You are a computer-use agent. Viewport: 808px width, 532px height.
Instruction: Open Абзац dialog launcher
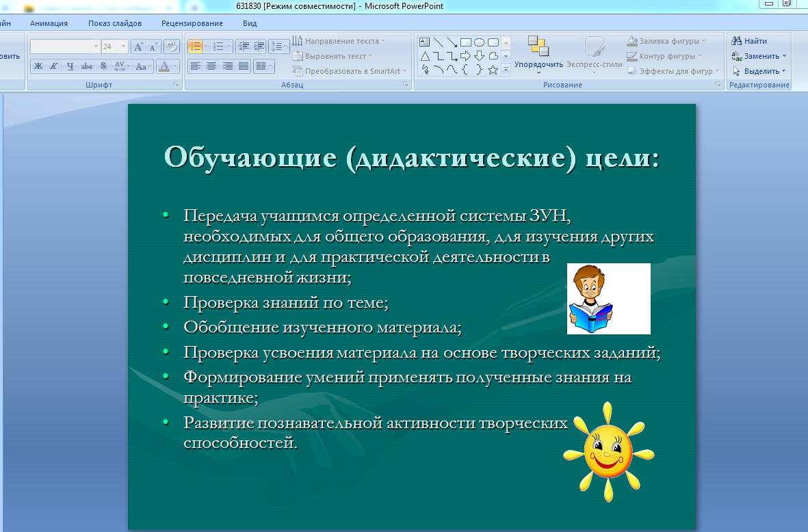[x=406, y=85]
